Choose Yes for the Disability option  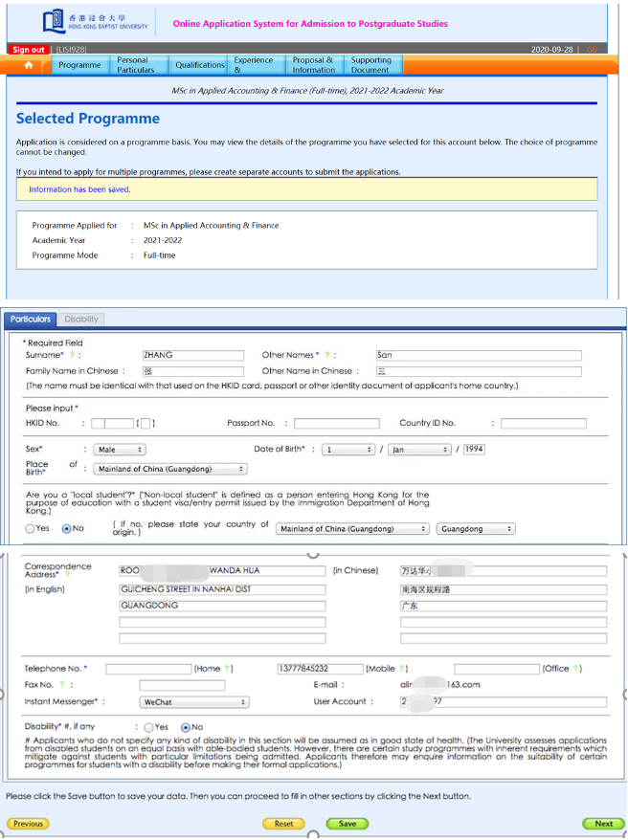pyautogui.click(x=148, y=727)
